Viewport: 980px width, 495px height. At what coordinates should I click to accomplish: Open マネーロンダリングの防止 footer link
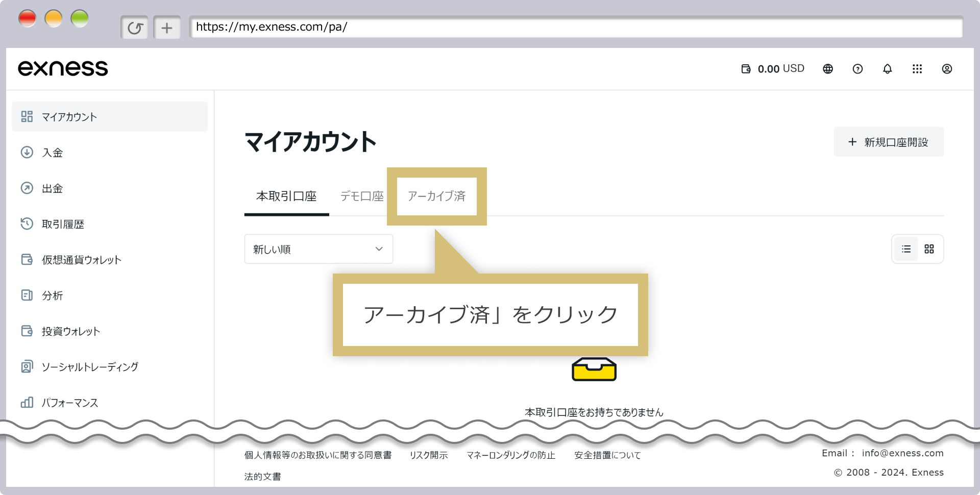[511, 455]
